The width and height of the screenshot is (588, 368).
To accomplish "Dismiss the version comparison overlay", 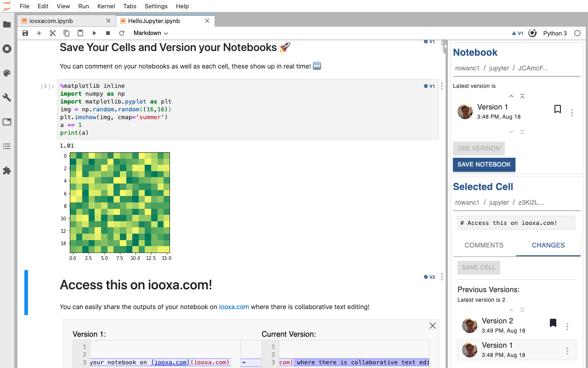I will pyautogui.click(x=432, y=325).
